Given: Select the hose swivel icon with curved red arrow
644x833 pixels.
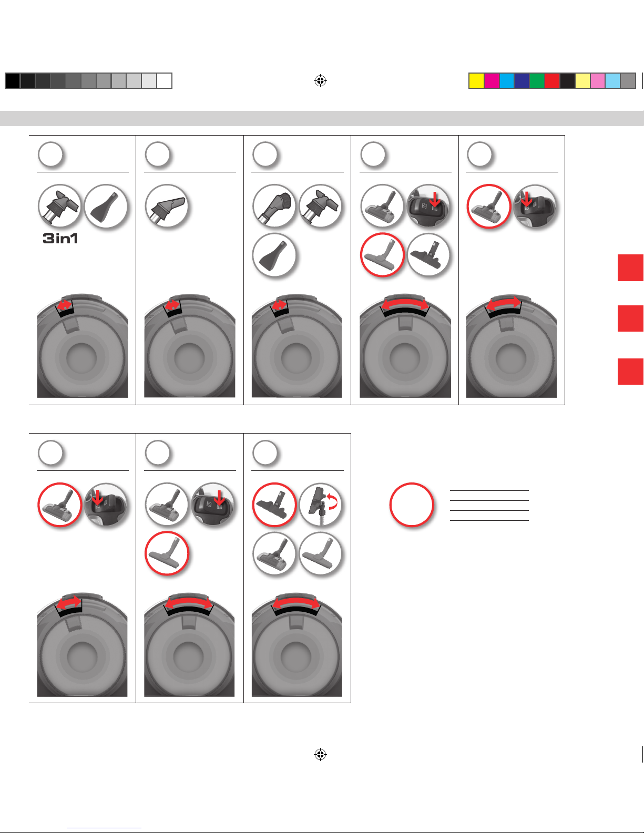Looking at the screenshot, I should click(320, 504).
